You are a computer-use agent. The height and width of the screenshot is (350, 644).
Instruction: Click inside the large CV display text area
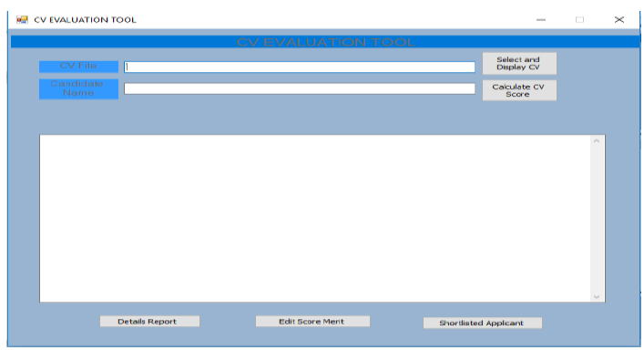click(315, 219)
